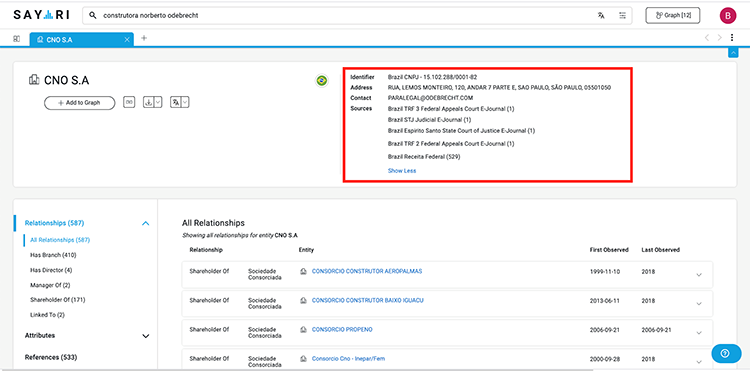Click the download icon under CNO S.A

(x=148, y=102)
